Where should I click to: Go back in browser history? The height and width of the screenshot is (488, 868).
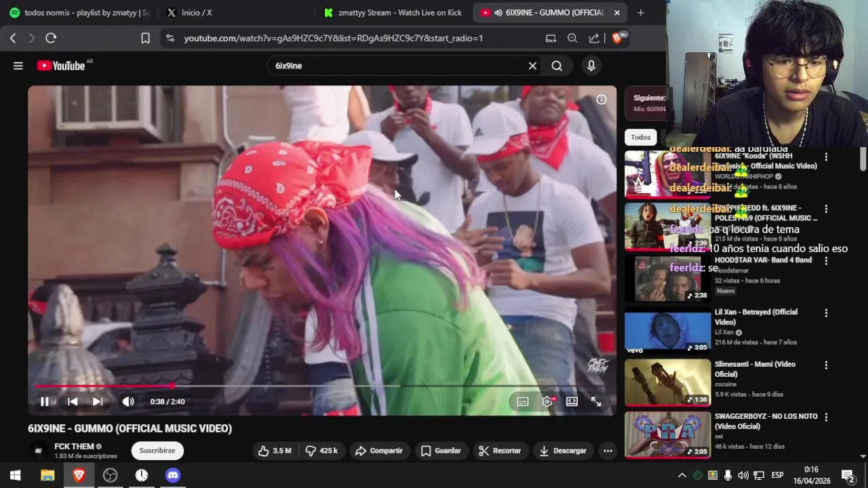(13, 39)
